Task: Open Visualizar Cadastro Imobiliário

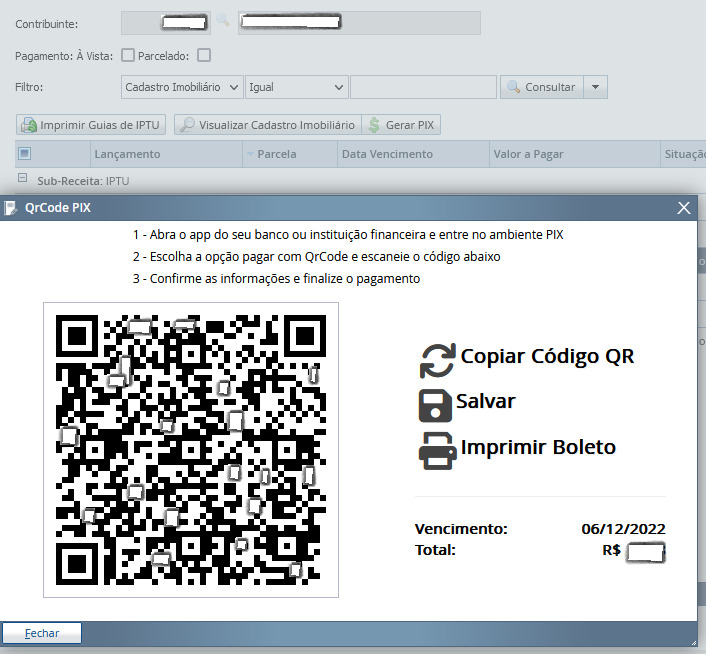Action: [x=266, y=125]
